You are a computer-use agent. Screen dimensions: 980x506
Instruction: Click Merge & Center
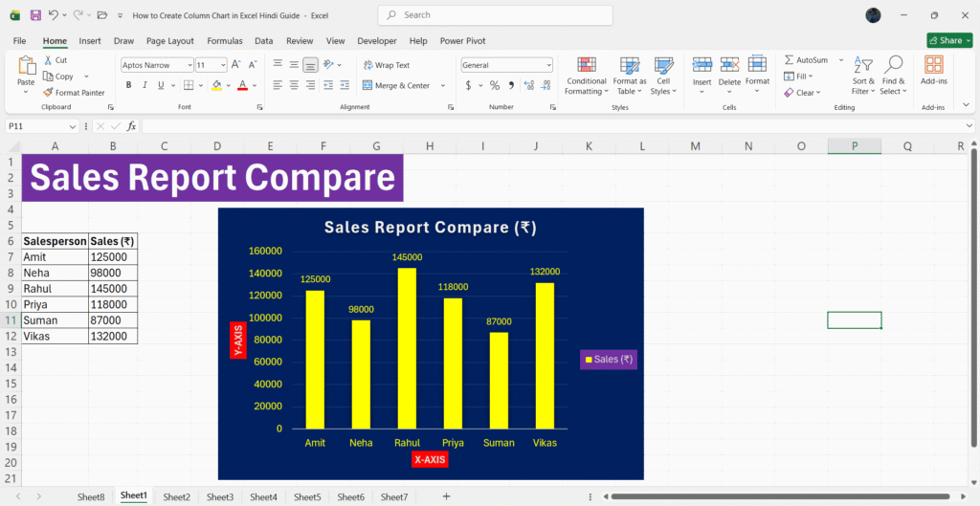point(396,85)
